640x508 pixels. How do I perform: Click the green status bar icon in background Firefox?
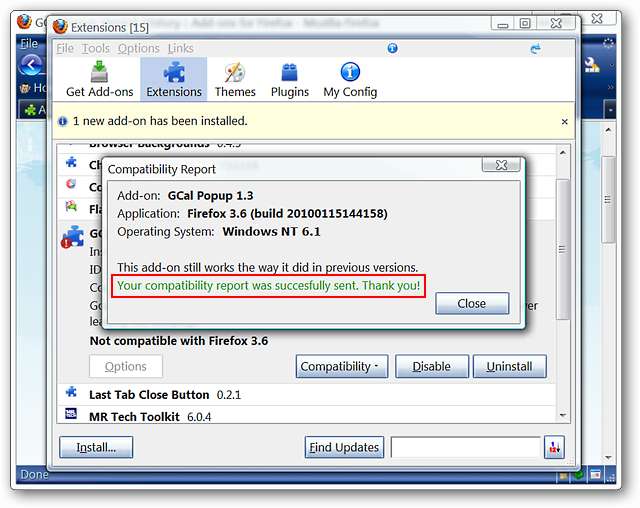[x=578, y=475]
